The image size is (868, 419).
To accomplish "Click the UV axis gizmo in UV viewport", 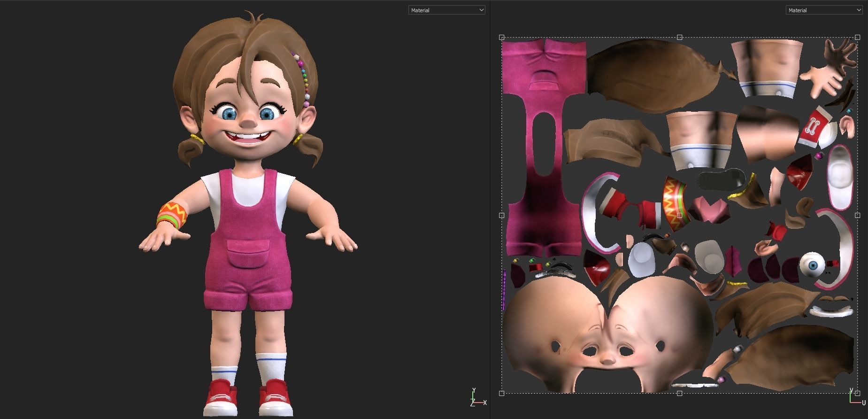I will [x=855, y=398].
